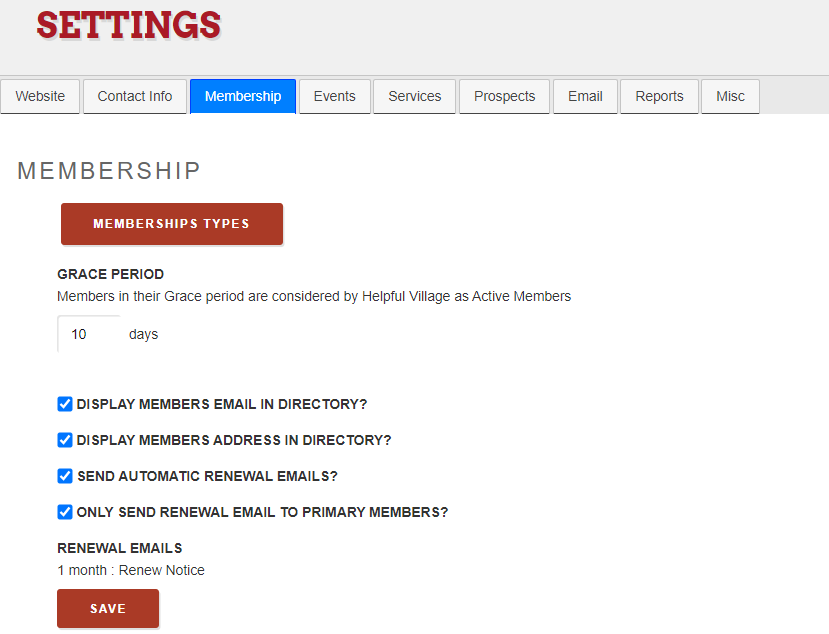829x634 pixels.
Task: Uncheck only send renewal email to primary members
Action: point(64,512)
